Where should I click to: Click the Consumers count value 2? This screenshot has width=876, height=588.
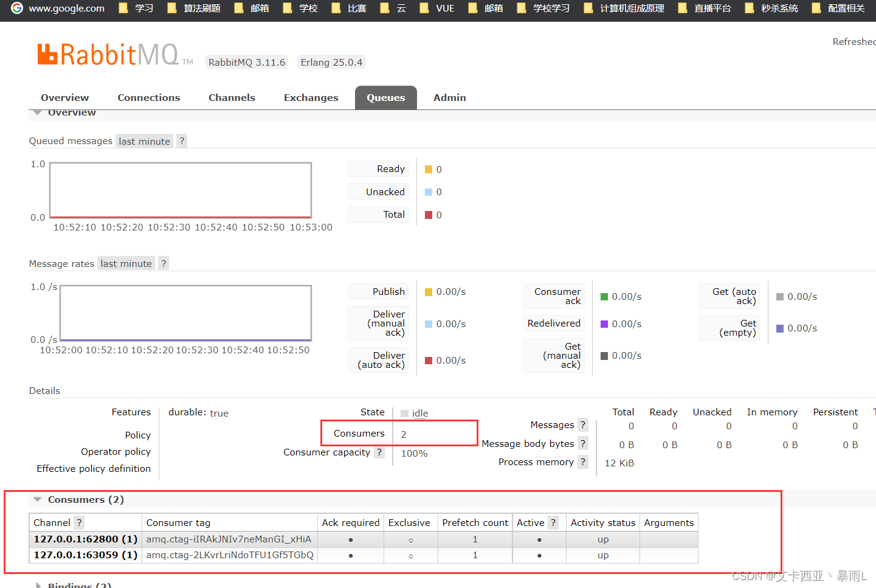point(404,435)
